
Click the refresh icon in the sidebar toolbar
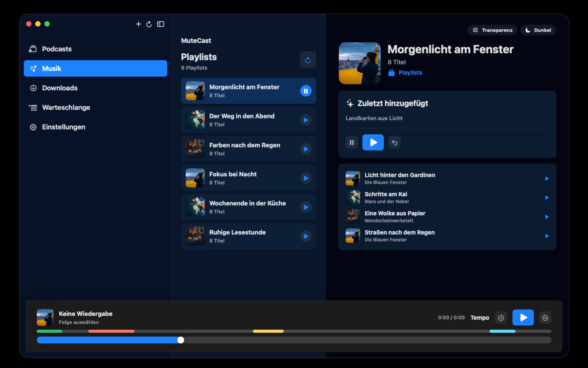[149, 24]
